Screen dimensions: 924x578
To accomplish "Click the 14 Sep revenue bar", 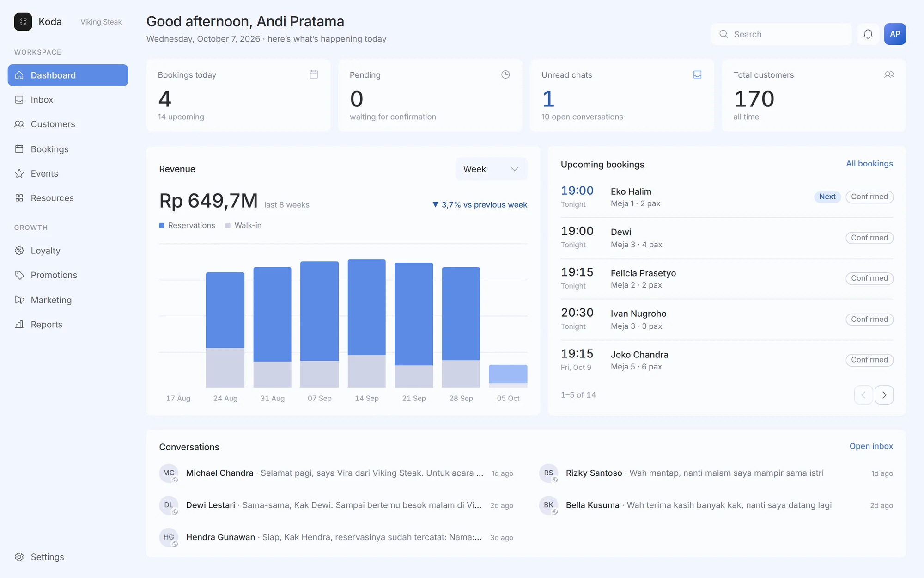I will [367, 324].
